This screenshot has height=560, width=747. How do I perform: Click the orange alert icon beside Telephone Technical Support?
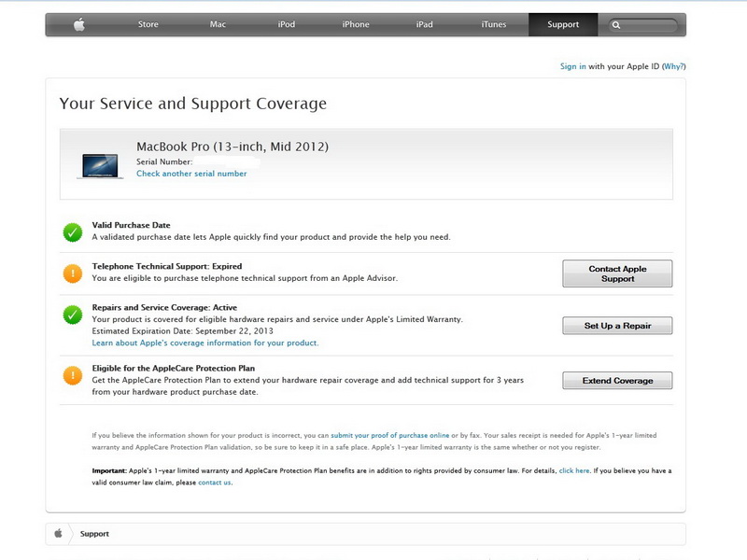(73, 273)
